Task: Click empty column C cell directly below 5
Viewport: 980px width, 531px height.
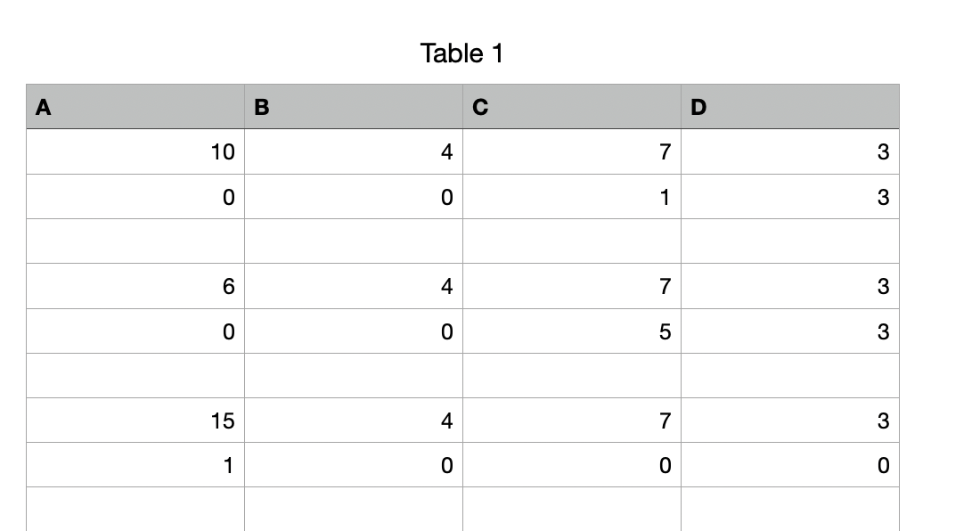Action: click(x=572, y=376)
